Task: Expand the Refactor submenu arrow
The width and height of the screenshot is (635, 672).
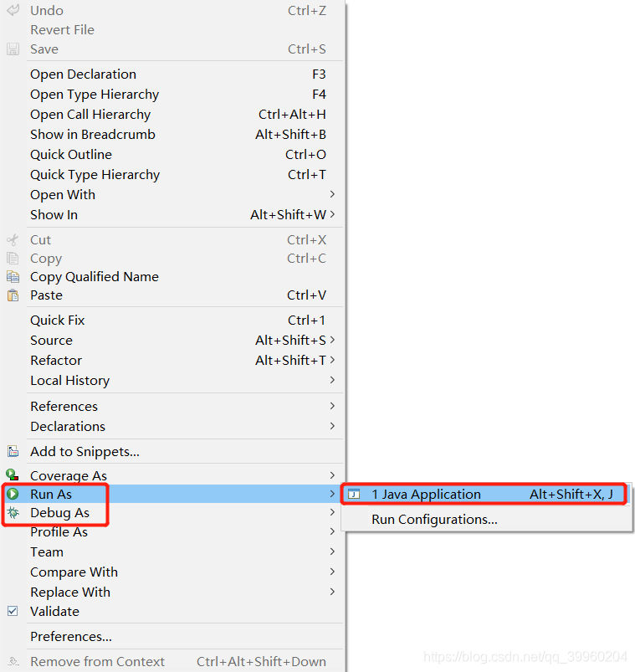Action: coord(332,360)
